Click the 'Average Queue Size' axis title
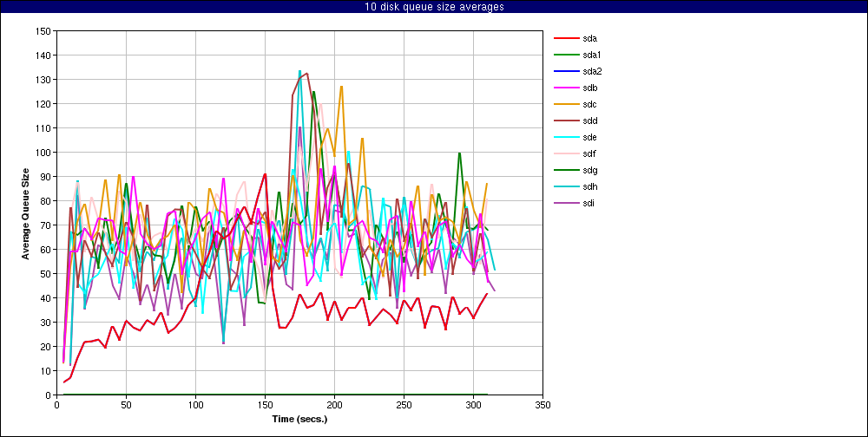Screen dimensions: 868x437 [25, 213]
